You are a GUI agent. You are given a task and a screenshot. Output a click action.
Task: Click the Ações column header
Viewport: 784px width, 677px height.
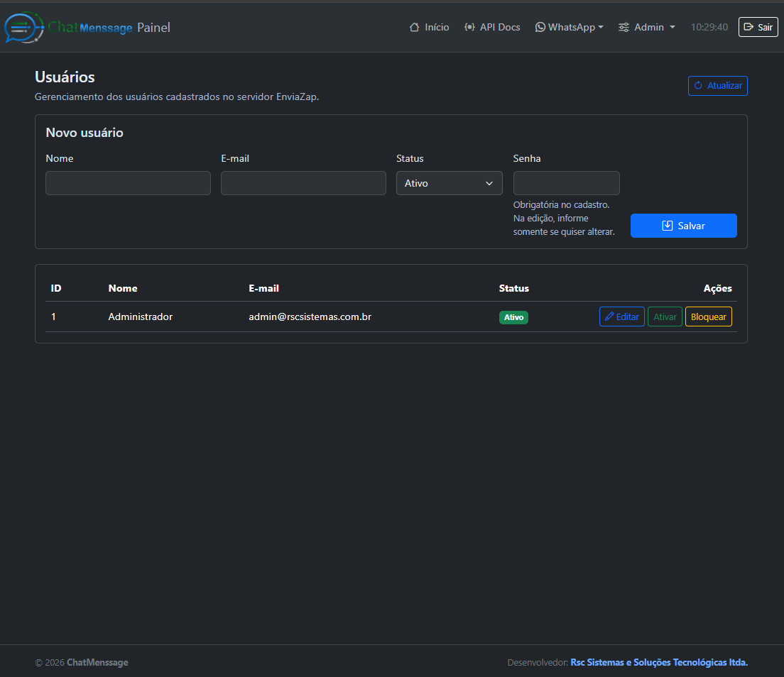click(717, 288)
